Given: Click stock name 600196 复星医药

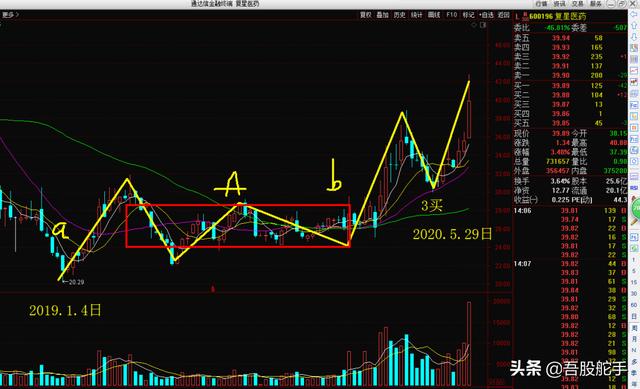Looking at the screenshot, I should 558,16.
